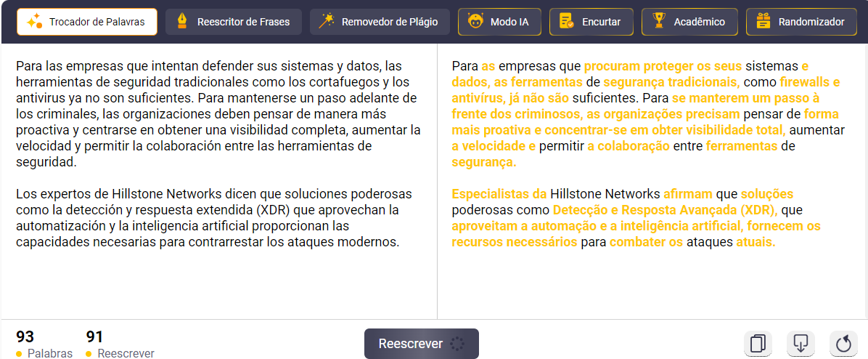The image size is (868, 359).
Task: Copy the rewritten text with the copy icon
Action: 758,343
